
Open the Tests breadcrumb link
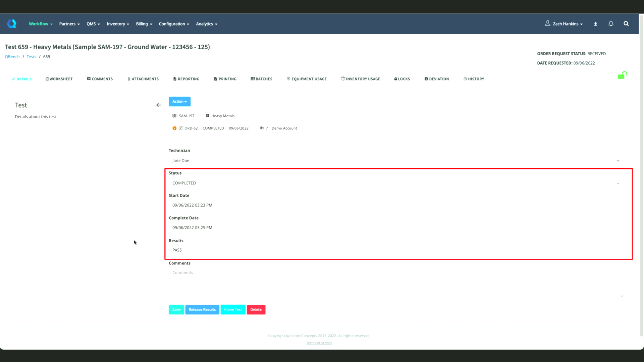[x=31, y=57]
